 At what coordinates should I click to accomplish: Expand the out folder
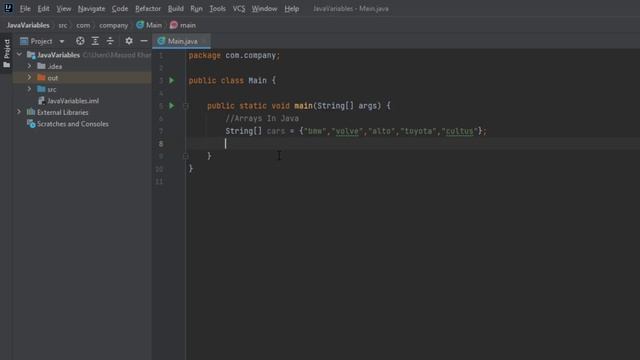29,77
